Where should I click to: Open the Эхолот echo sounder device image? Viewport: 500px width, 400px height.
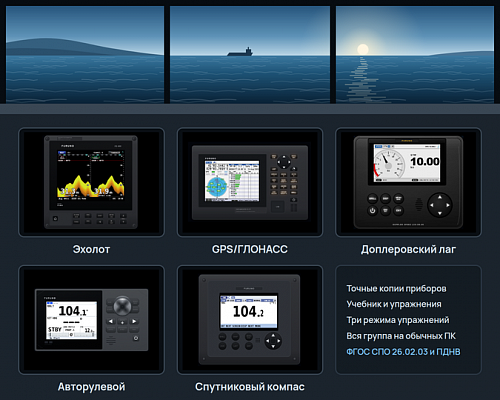pos(91,182)
